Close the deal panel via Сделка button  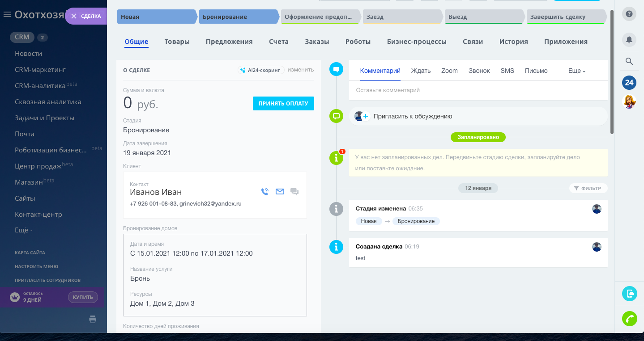(86, 16)
